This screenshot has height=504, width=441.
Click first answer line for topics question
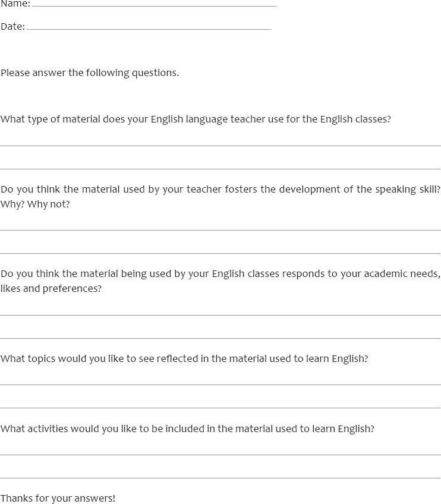(x=220, y=384)
